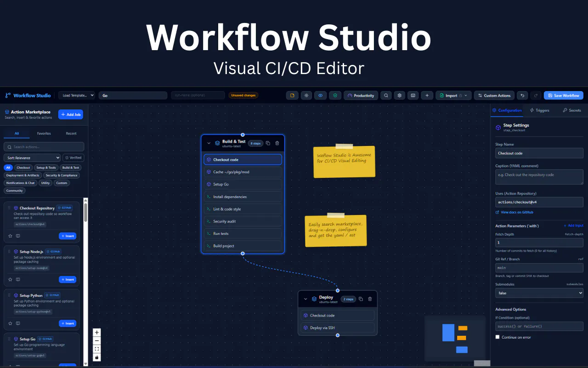This screenshot has width=588, height=368.
Task: Toggle the canvas lock icon
Action: click(96, 357)
